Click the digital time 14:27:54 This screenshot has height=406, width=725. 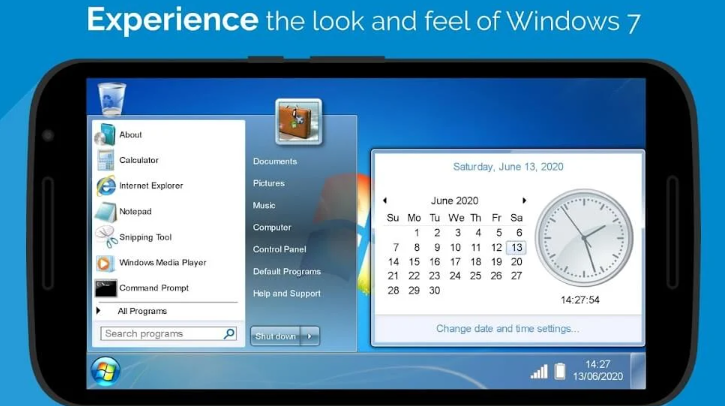[x=580, y=300]
